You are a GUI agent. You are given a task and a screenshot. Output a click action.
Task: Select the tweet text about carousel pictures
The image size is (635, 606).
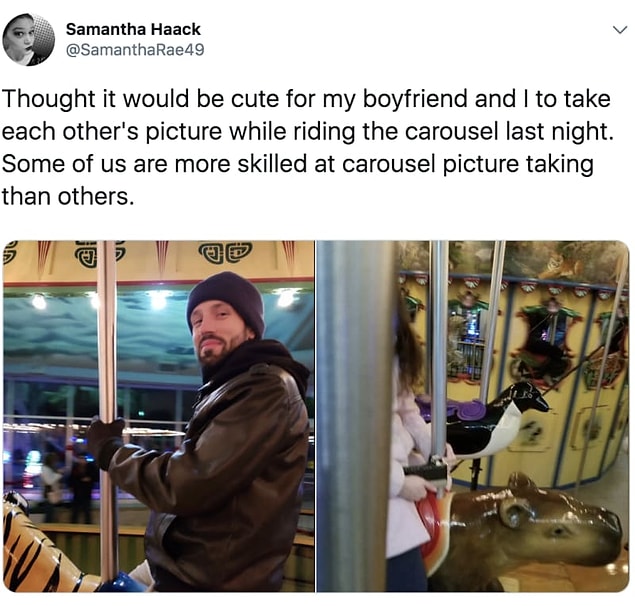coord(307,147)
